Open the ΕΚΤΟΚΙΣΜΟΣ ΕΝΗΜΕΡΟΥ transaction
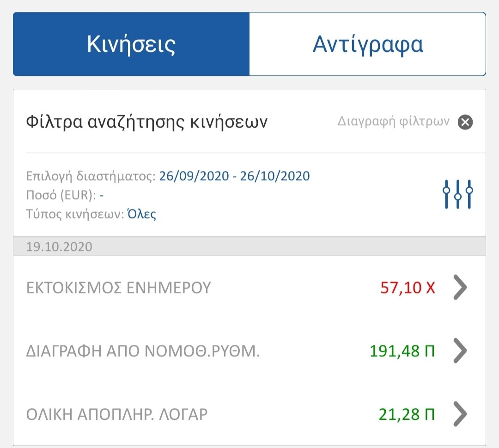 [249, 287]
